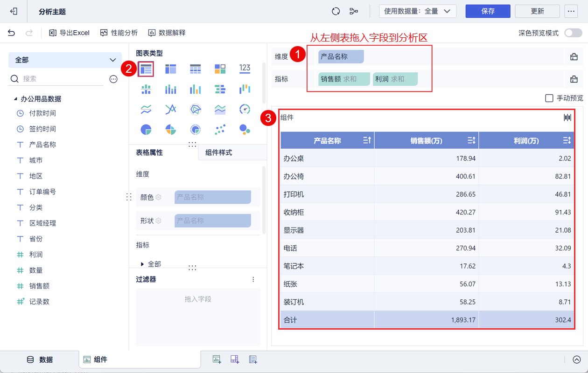This screenshot has height=373, width=588.
Task: Click the third add icon in bottom bar
Action: [x=253, y=359]
